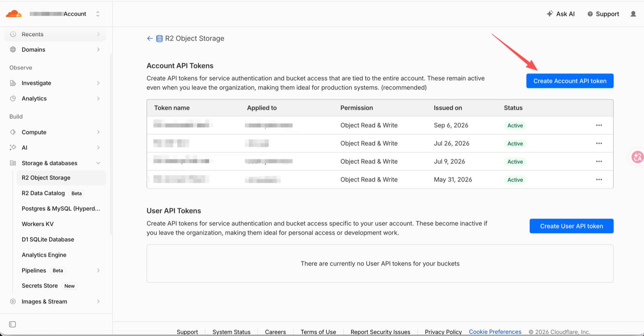Image resolution: width=644 pixels, height=336 pixels.
Task: Expand the Pipelines chevron
Action: coord(98,270)
